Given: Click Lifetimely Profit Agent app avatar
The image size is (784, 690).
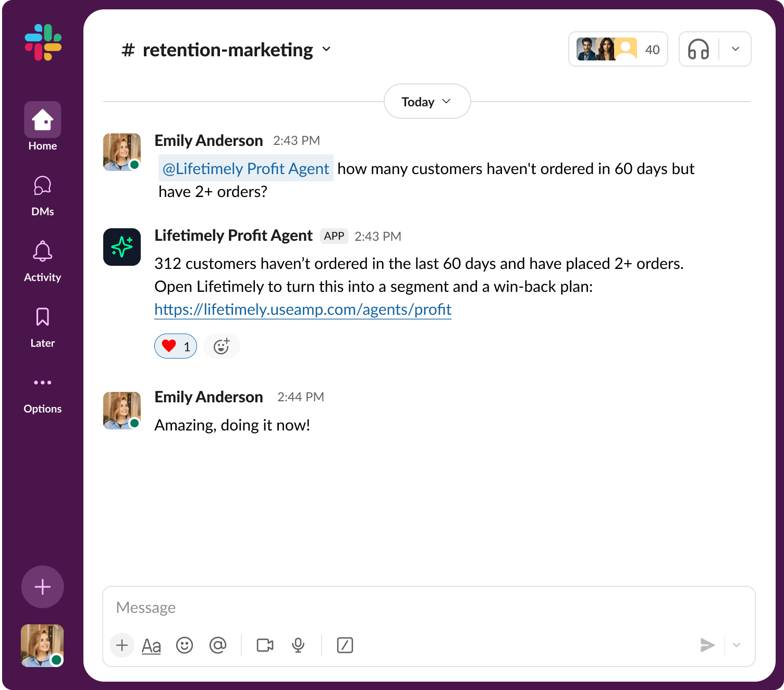Looking at the screenshot, I should pyautogui.click(x=122, y=247).
